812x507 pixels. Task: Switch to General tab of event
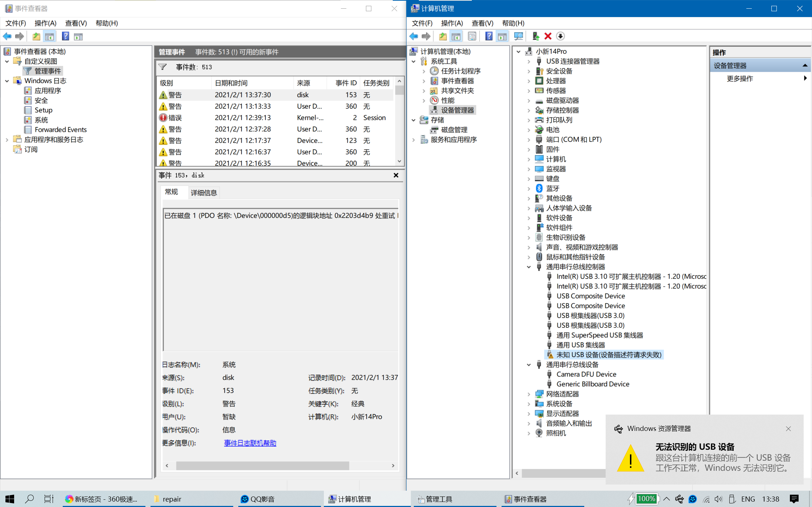pyautogui.click(x=171, y=192)
